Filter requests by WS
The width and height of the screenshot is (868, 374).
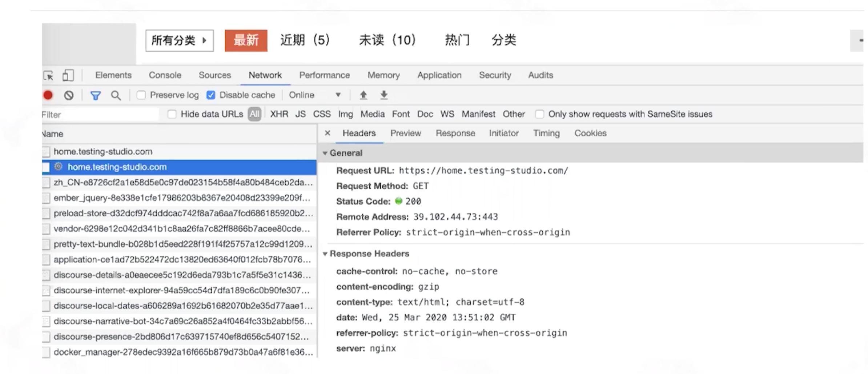pyautogui.click(x=447, y=114)
